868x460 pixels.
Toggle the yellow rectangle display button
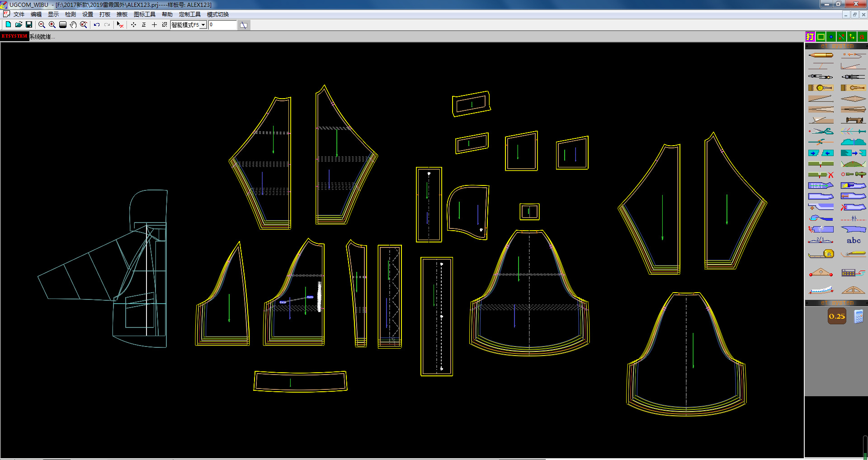click(x=821, y=37)
